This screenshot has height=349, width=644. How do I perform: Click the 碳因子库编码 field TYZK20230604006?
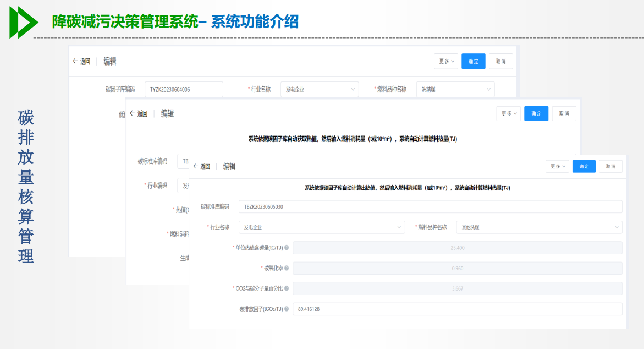(184, 89)
